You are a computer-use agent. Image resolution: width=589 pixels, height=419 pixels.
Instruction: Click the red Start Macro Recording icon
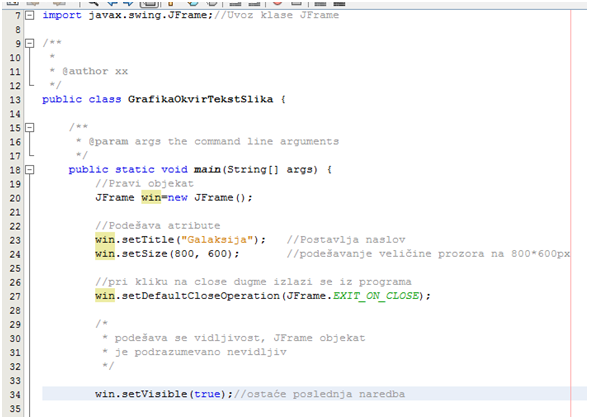tap(277, 3)
